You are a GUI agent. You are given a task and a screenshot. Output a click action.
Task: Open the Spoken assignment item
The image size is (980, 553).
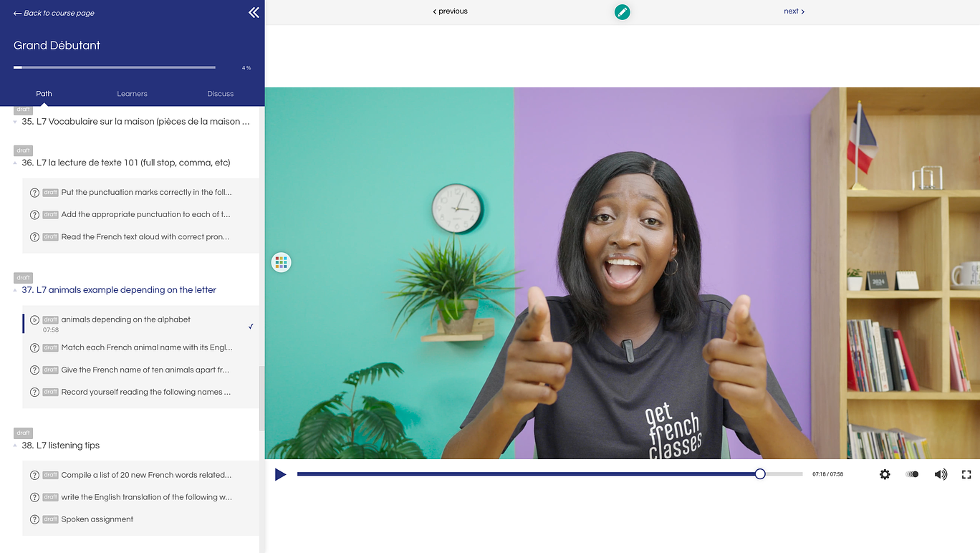point(97,519)
